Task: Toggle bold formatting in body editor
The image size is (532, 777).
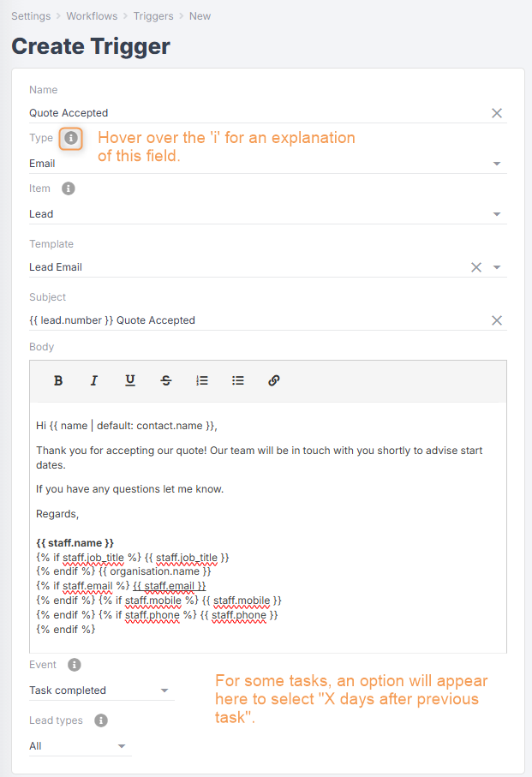Action: click(58, 380)
